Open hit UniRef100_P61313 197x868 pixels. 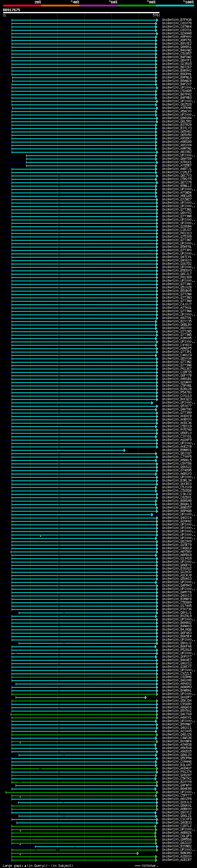click(177, 233)
